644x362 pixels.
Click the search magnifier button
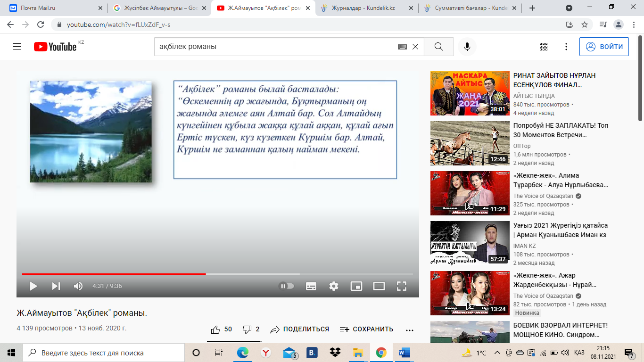coord(439,47)
